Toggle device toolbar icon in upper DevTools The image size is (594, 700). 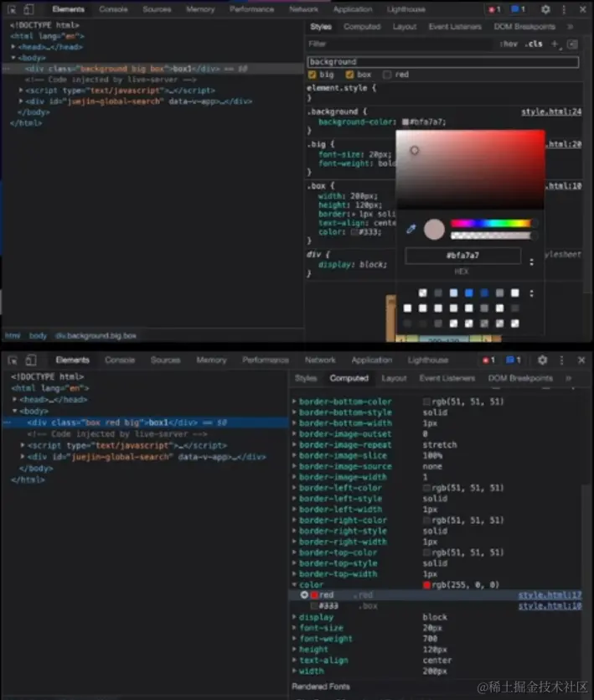[x=28, y=9]
